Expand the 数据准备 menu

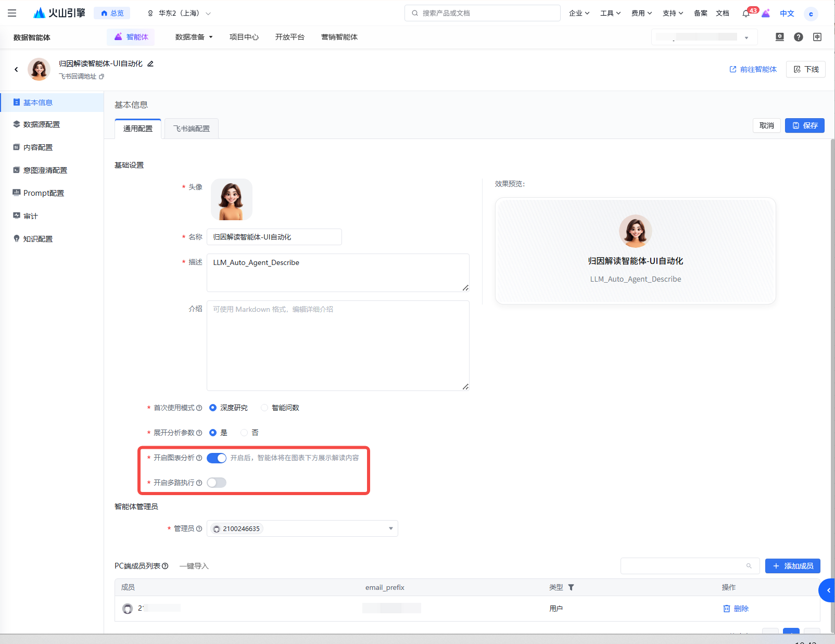[x=194, y=37]
